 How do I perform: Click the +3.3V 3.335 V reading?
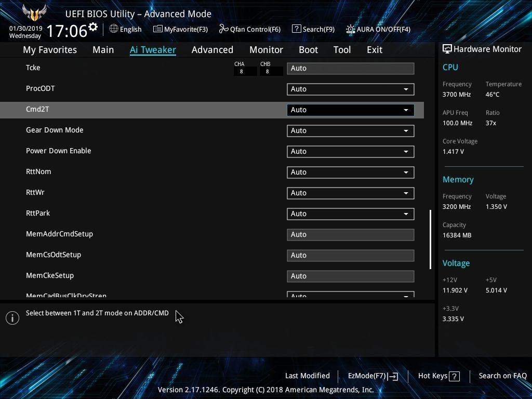pos(453,319)
